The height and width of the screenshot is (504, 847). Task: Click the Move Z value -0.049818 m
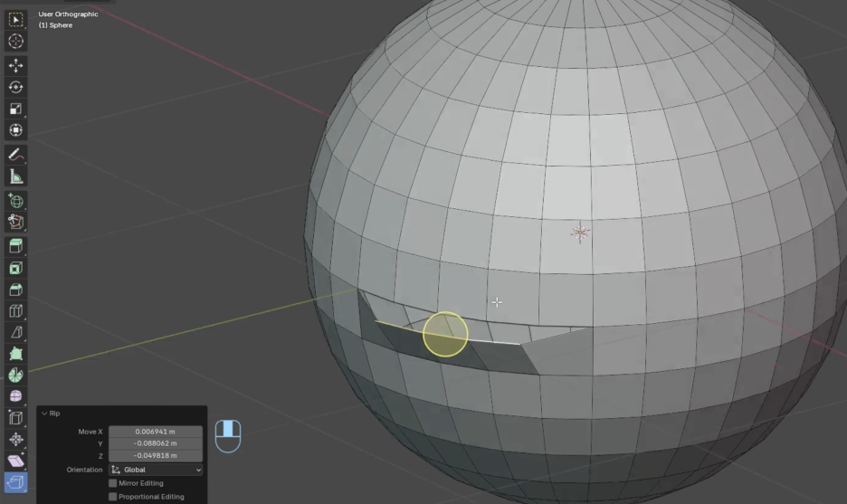156,455
